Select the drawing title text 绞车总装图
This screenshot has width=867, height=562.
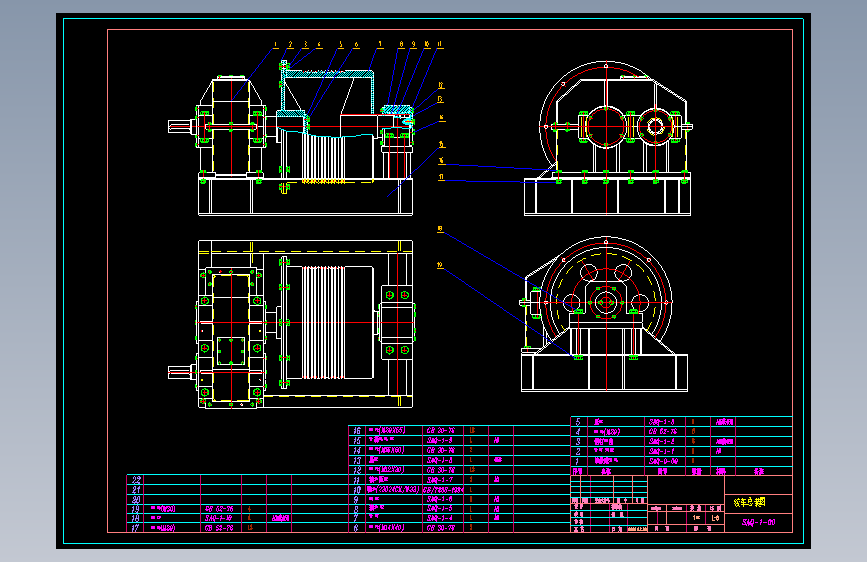[749, 502]
